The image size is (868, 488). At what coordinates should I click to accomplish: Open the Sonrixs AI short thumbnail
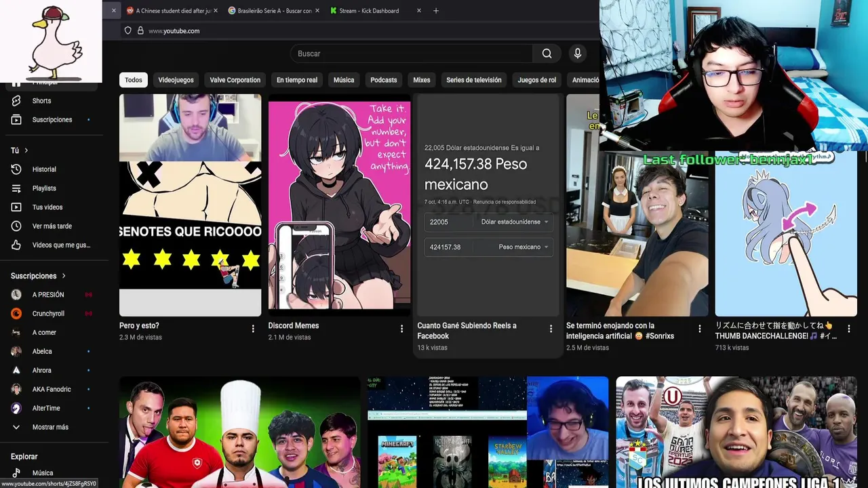637,205
